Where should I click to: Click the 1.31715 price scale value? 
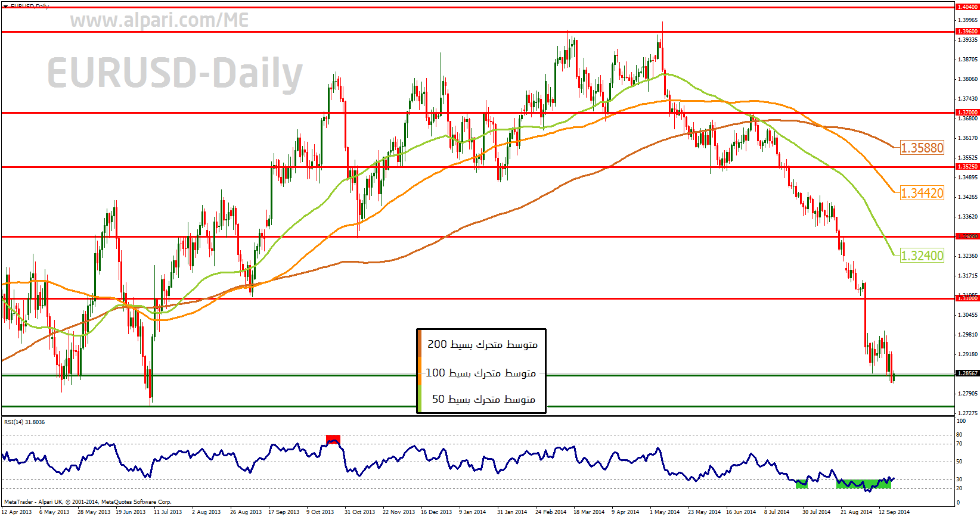(967, 276)
